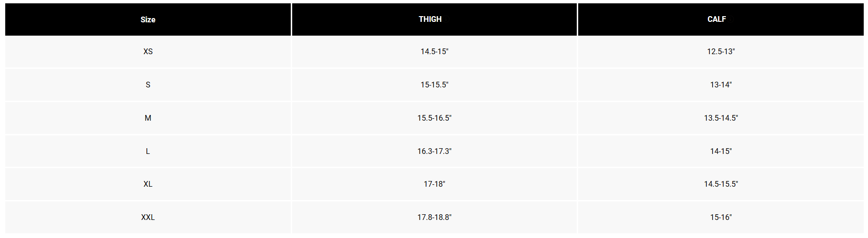The height and width of the screenshot is (238, 868).
Task: Select the M size cell
Action: click(x=148, y=118)
